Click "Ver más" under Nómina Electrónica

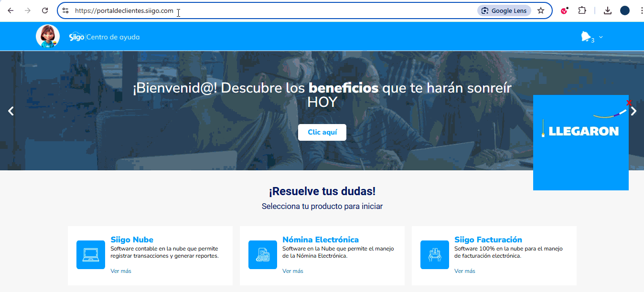293,271
